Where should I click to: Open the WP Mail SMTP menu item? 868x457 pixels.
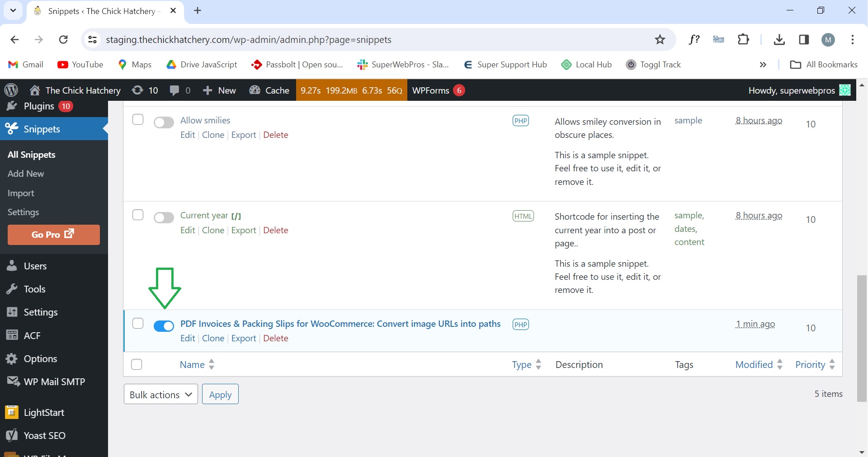point(54,382)
